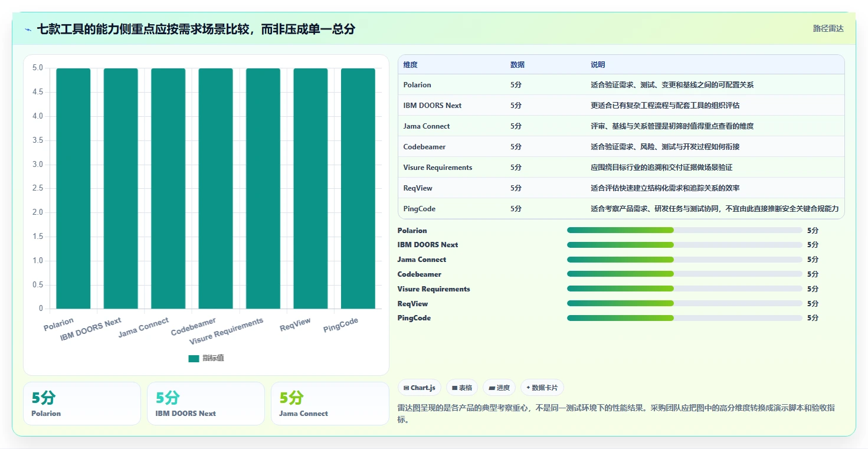Click the 进度 tag chip
This screenshot has width=868, height=449.
(499, 388)
